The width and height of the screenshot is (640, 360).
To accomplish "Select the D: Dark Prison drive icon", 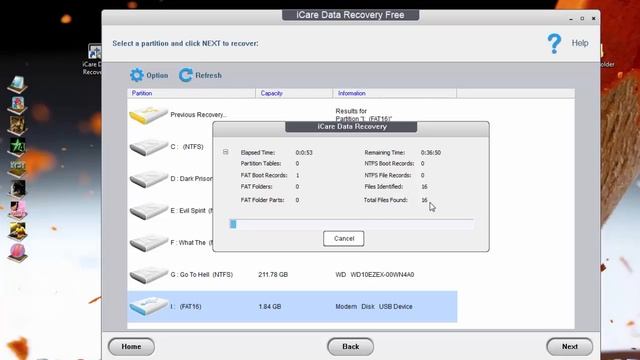I will click(x=148, y=179).
